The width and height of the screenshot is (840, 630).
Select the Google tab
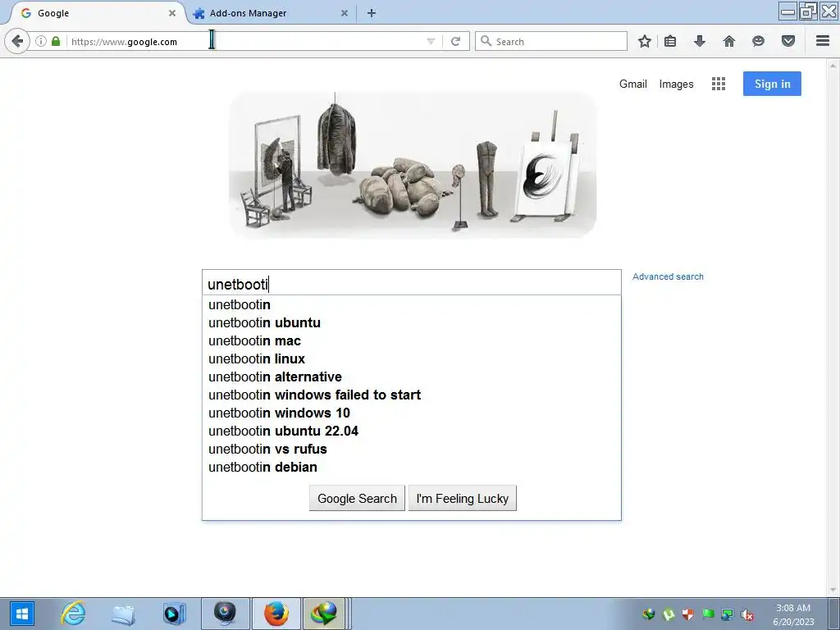coord(97,13)
